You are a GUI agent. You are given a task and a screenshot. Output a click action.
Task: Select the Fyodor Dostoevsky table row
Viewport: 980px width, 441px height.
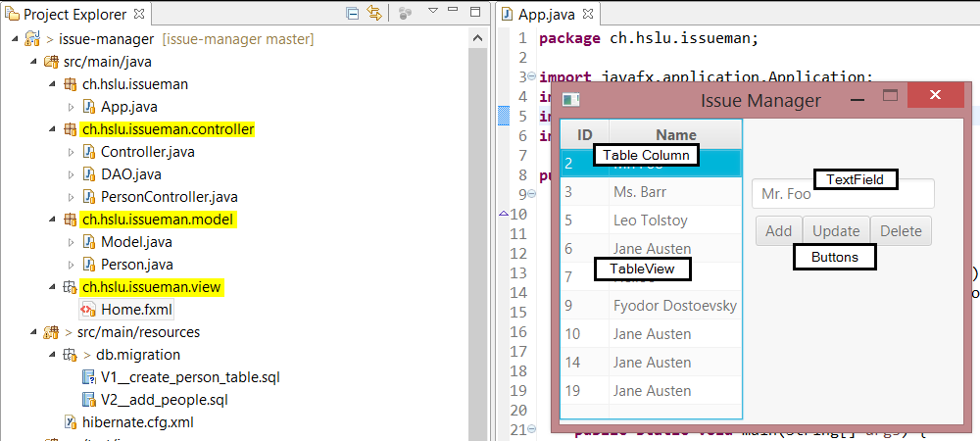pyautogui.click(x=652, y=306)
